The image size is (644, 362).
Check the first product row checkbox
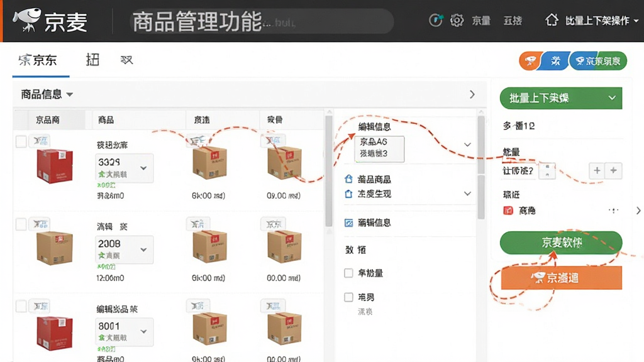click(x=21, y=141)
